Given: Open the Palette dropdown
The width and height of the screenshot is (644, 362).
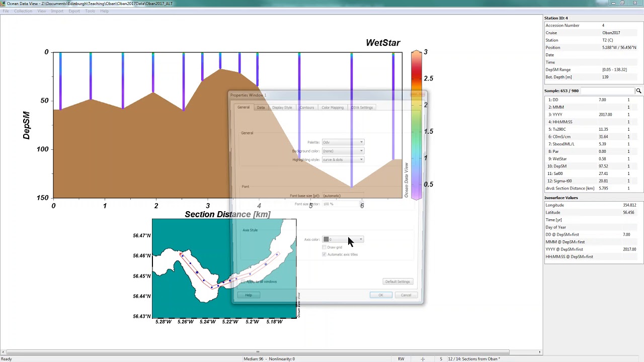Looking at the screenshot, I should tap(343, 142).
